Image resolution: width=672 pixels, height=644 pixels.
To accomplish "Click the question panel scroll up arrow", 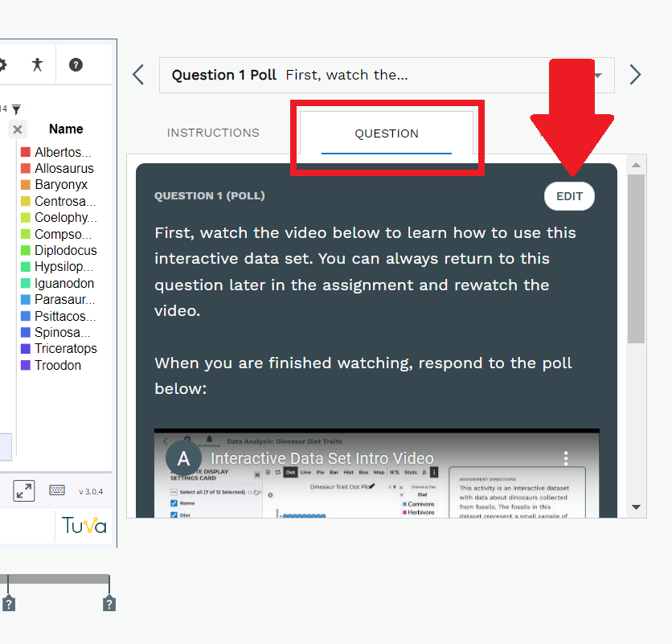I will (x=637, y=165).
